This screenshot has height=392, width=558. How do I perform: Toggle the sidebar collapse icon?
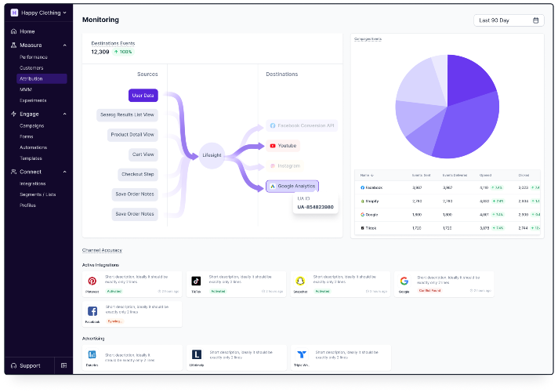pos(63,365)
